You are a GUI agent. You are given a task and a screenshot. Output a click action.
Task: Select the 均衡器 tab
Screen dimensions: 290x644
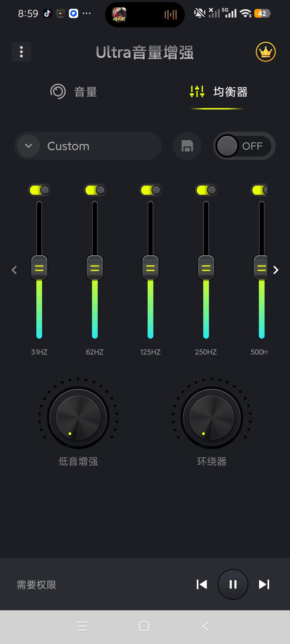pyautogui.click(x=218, y=92)
